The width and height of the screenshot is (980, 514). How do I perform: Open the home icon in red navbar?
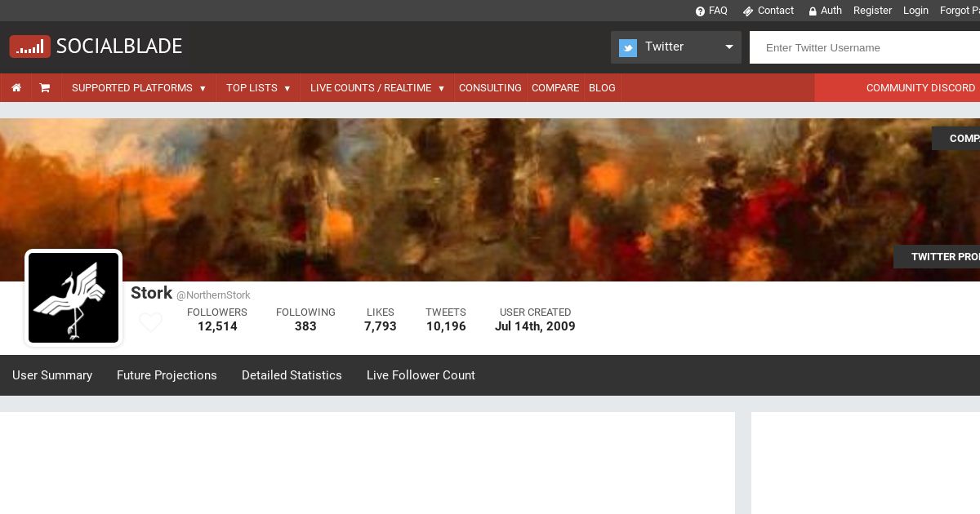(16, 87)
